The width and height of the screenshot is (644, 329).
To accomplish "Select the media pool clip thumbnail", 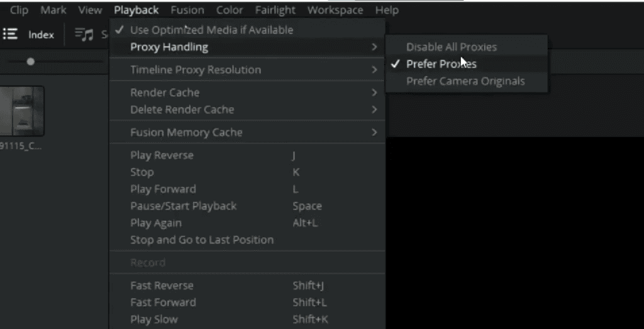I will tap(21, 111).
